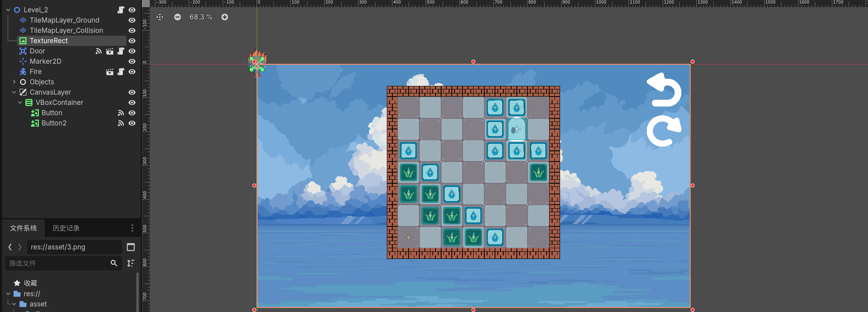The image size is (868, 312).
Task: Open the Fire node's attached script
Action: pyautogui.click(x=121, y=72)
